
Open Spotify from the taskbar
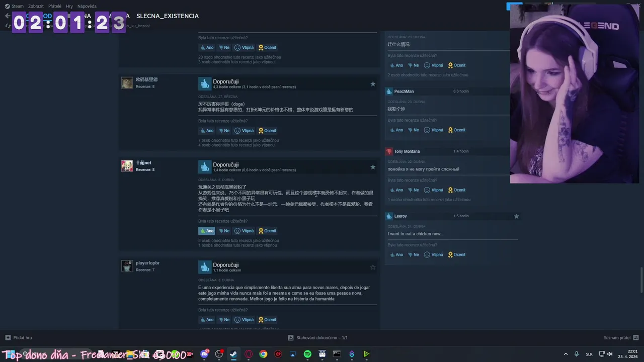pyautogui.click(x=307, y=354)
